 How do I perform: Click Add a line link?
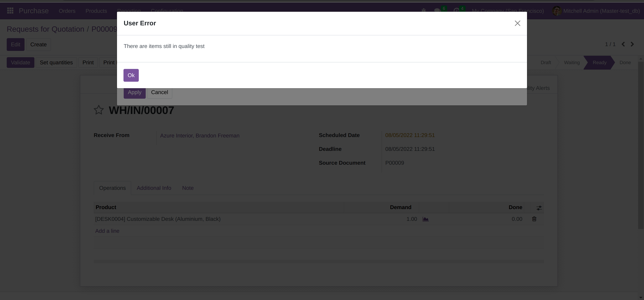(x=107, y=231)
